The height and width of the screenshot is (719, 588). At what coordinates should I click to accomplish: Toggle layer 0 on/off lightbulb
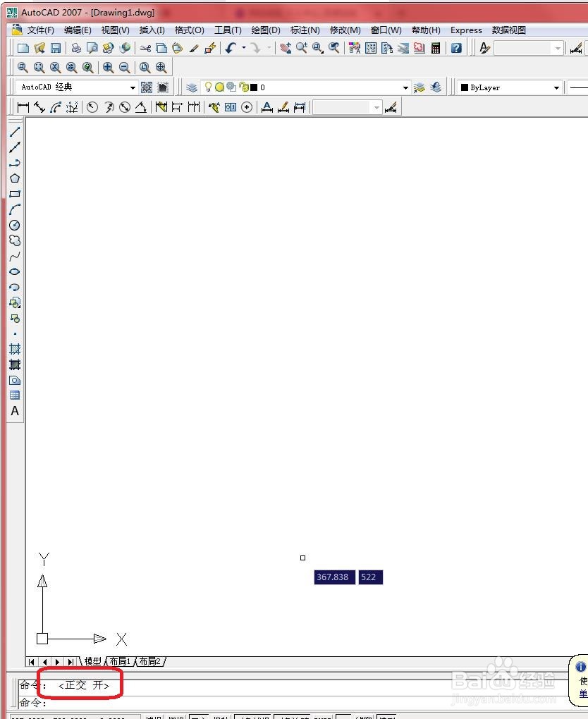click(x=208, y=87)
